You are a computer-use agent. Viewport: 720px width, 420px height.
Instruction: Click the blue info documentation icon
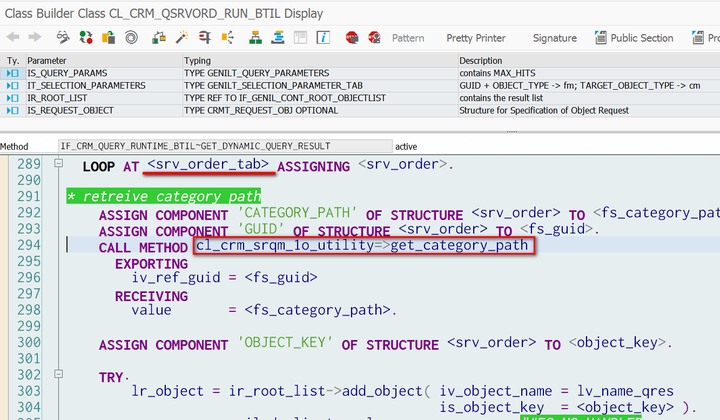323,38
